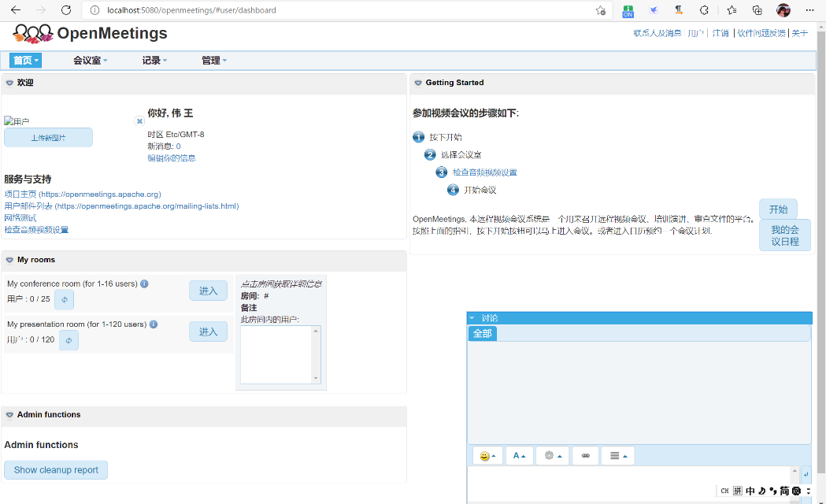826x504 pixels.
Task: Click the Show cleanup report button
Action: [x=56, y=470]
